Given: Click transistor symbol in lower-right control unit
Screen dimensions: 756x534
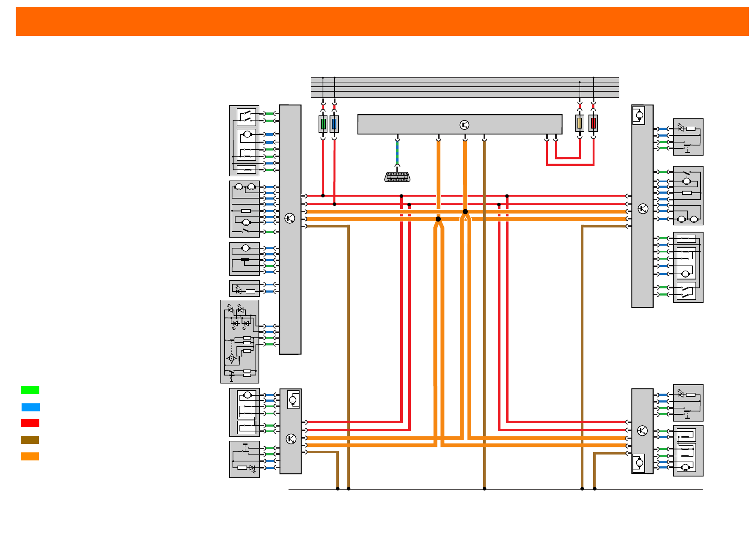Looking at the screenshot, I should [642, 431].
